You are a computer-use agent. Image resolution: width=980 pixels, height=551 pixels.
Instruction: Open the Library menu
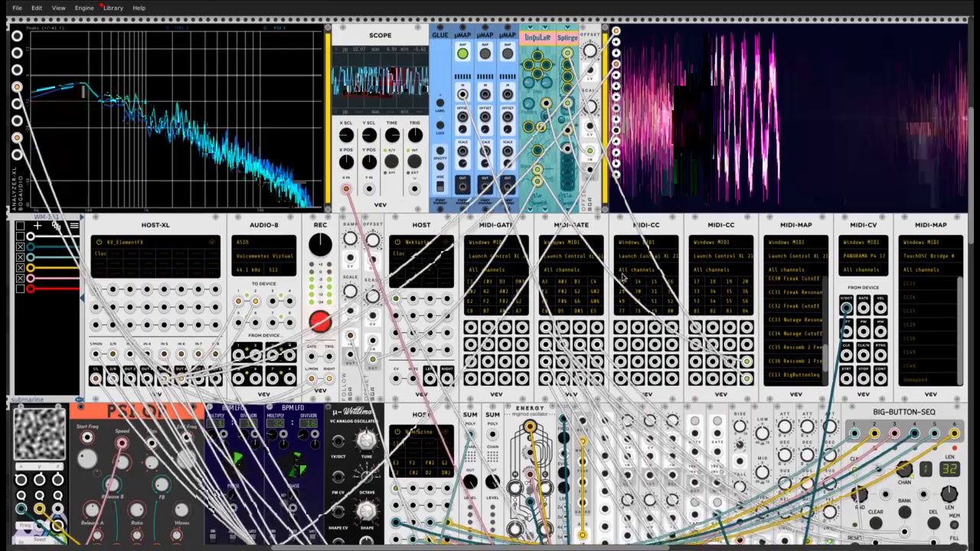pyautogui.click(x=113, y=8)
